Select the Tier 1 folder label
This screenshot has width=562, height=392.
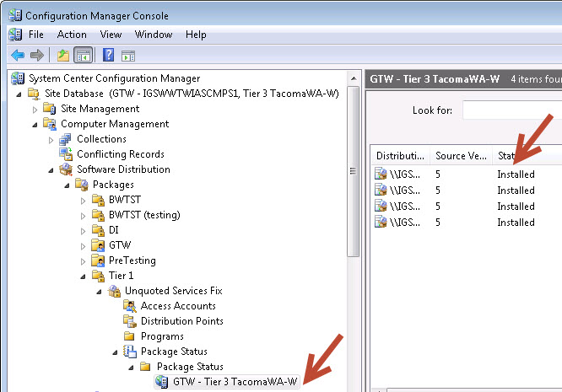click(x=122, y=276)
